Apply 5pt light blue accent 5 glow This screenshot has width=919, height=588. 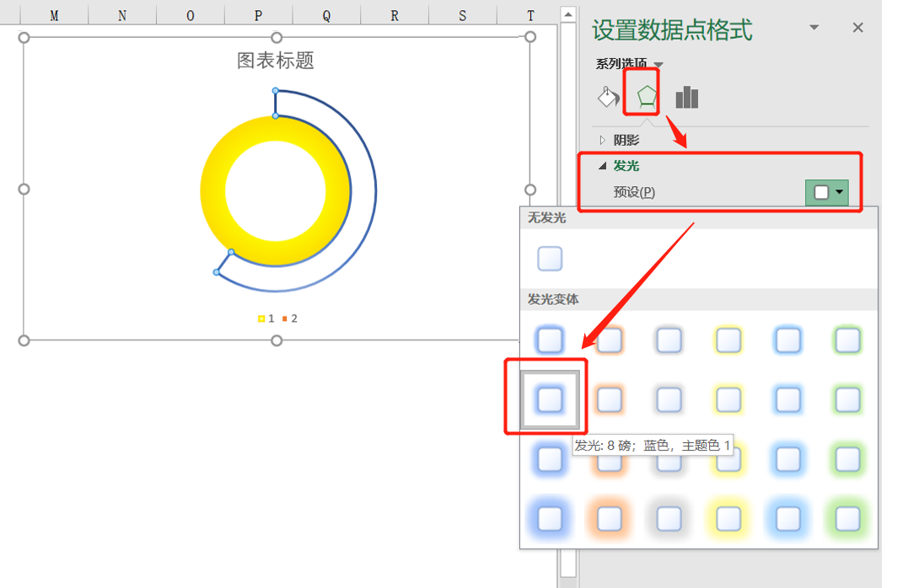(787, 339)
